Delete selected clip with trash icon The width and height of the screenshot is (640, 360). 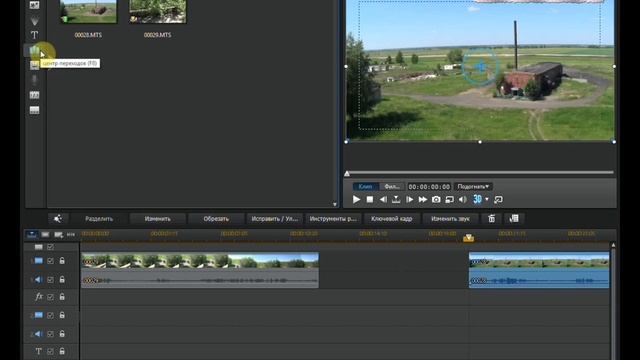click(x=491, y=219)
